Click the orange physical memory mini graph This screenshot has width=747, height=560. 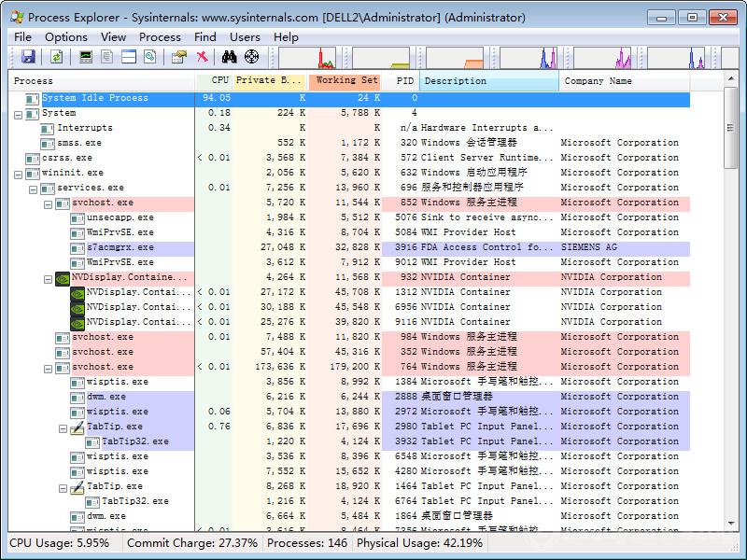coord(455,58)
